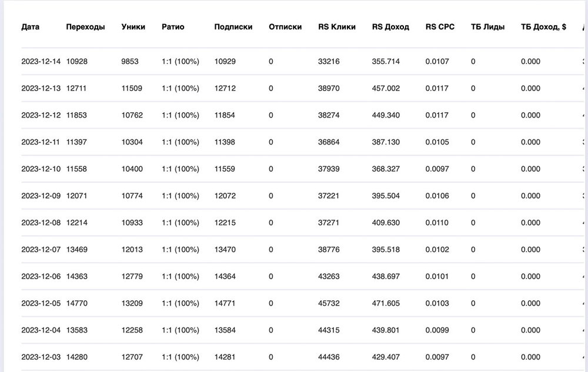
Task: Select the 2023-12-05 date cell
Action: (41, 304)
